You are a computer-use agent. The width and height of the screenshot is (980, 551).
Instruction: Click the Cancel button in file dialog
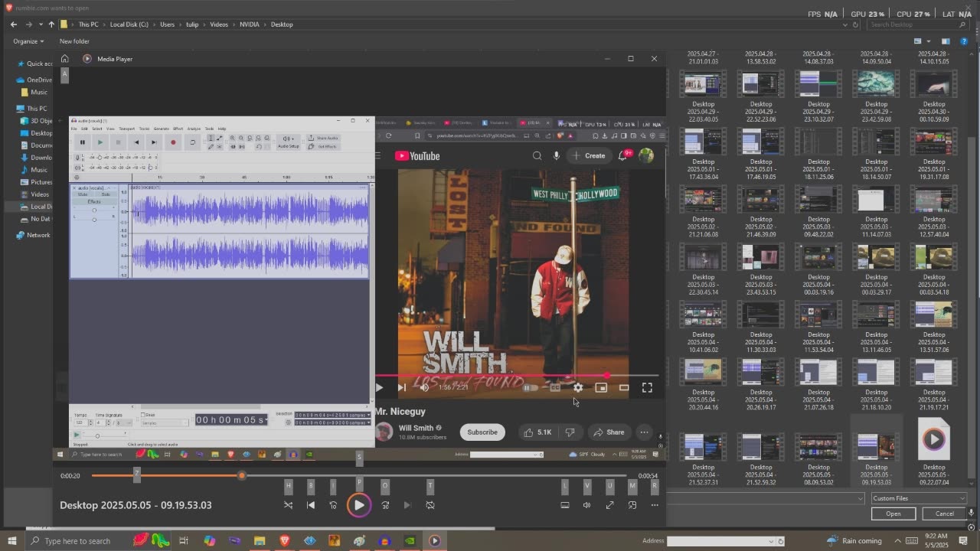[x=944, y=514]
